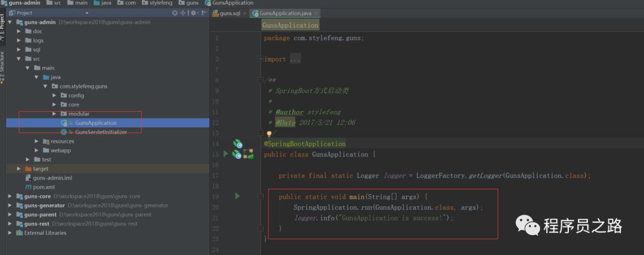Open the Project view dropdown arrow
The image size is (644, 255).
point(86,13)
